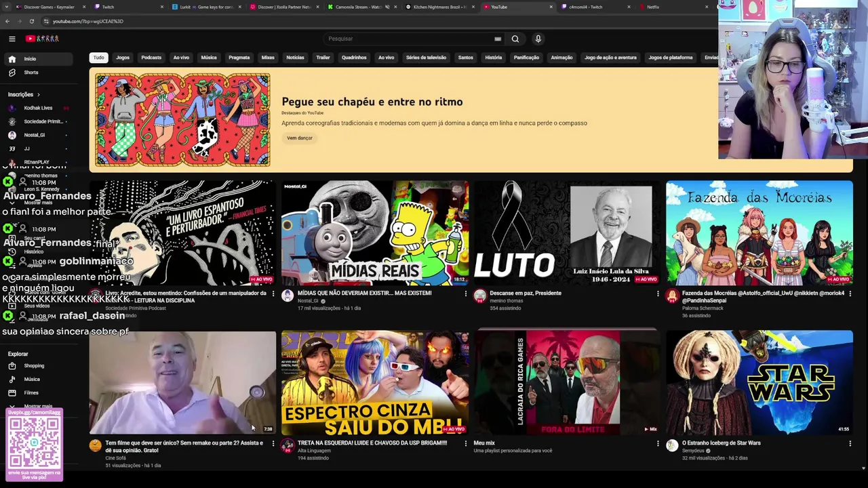Image resolution: width=868 pixels, height=488 pixels.
Task: Open options menu for Cine Sofá video
Action: tap(273, 443)
